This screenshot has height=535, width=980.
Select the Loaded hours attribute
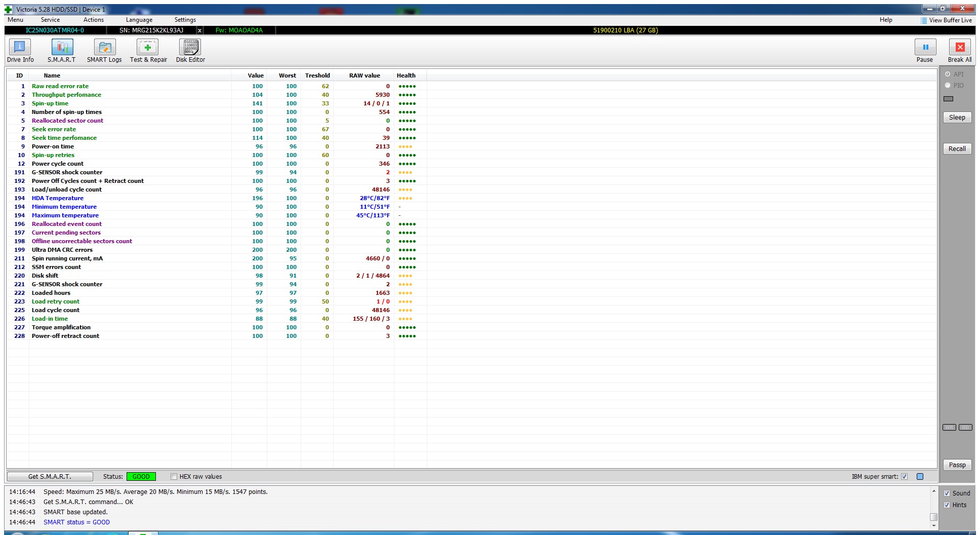pyautogui.click(x=217, y=293)
